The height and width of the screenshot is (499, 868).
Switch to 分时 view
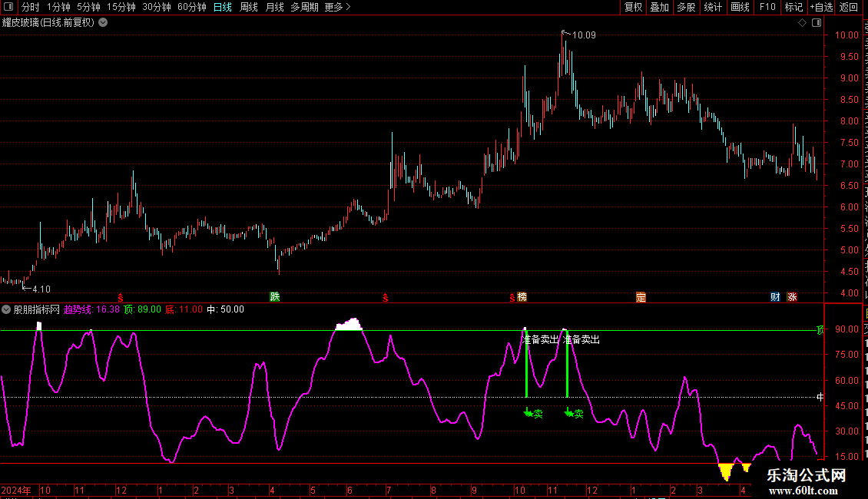(x=31, y=7)
